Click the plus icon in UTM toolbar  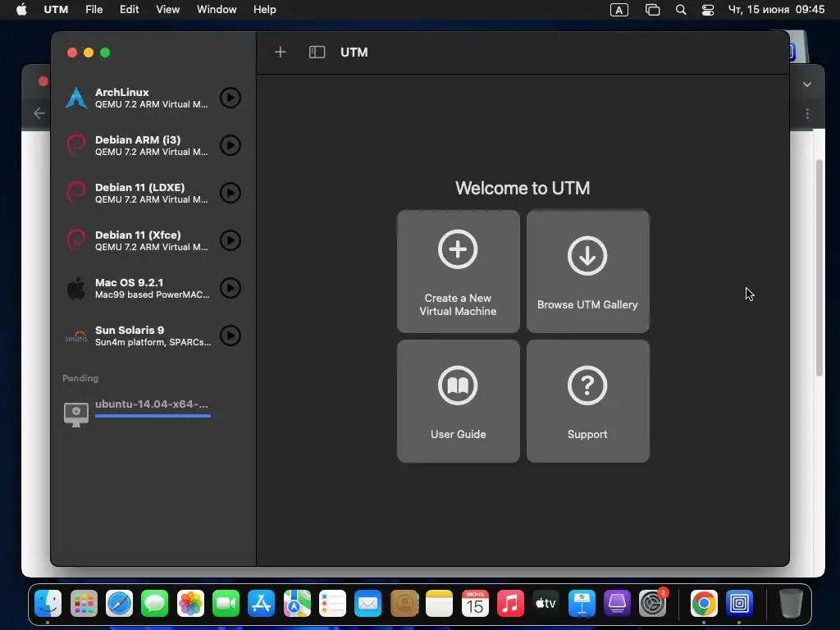click(281, 52)
